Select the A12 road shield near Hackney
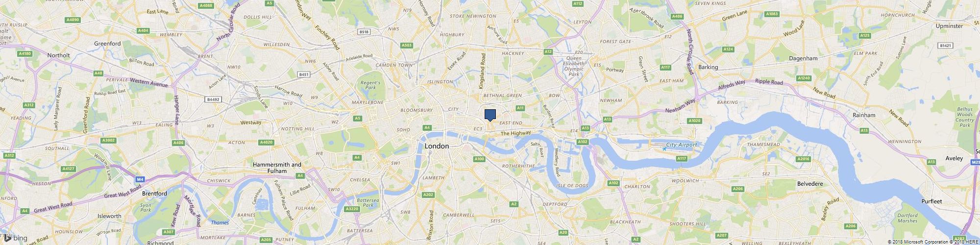The image size is (980, 245). tap(548, 51)
